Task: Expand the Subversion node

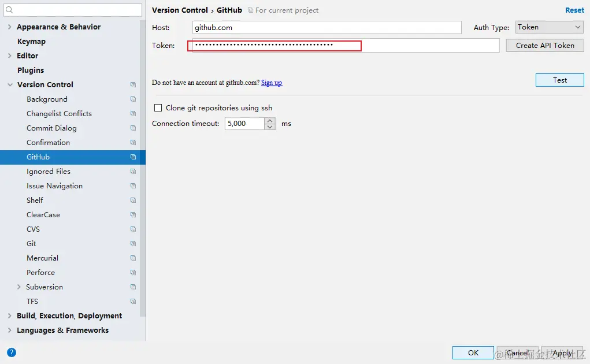Action: [19, 287]
